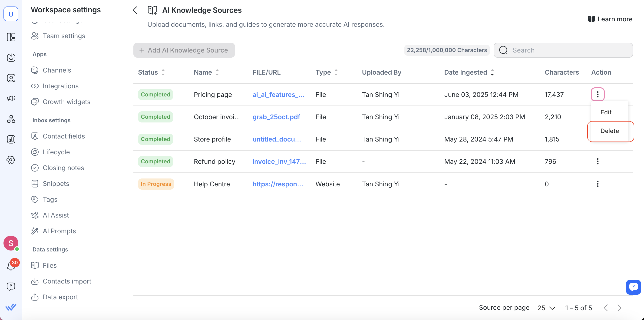Open the Reports icon in left rail
The width and height of the screenshot is (644, 320).
[x=11, y=139]
